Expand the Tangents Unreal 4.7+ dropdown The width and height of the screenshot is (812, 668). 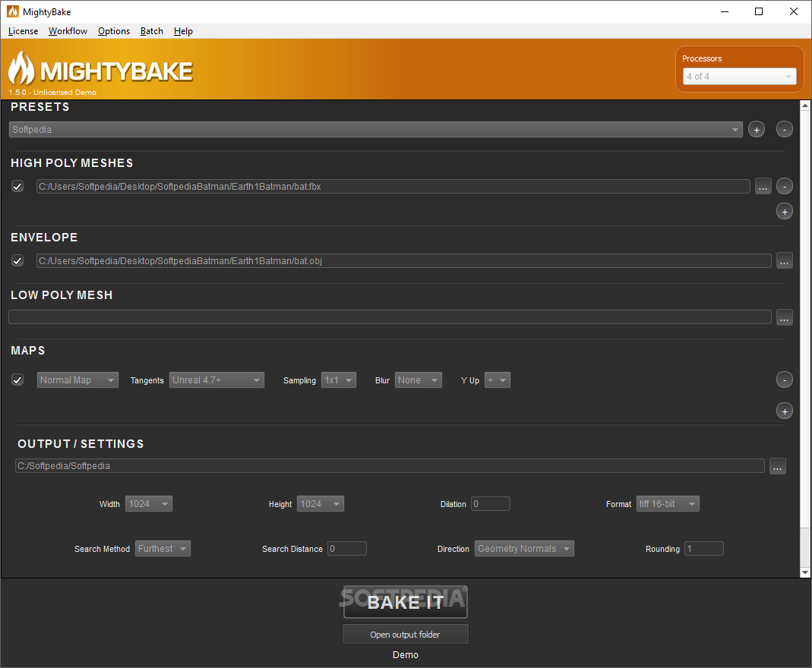click(x=216, y=380)
